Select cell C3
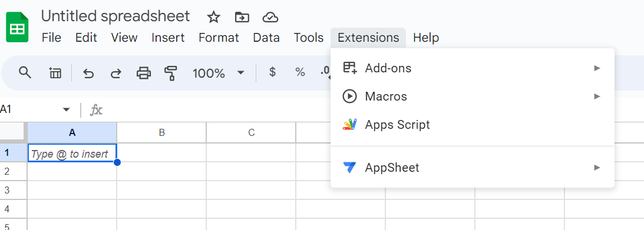Screen dimensions: 644x230 coord(251,190)
